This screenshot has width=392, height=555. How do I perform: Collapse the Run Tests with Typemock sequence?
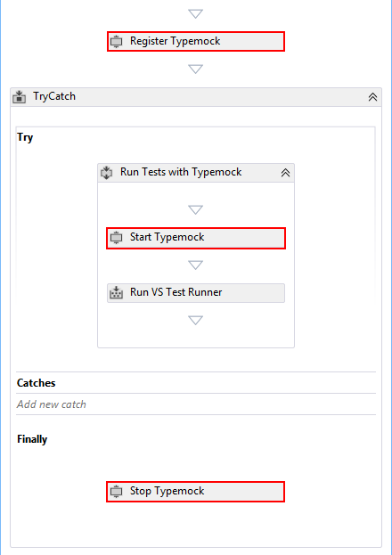pos(285,173)
